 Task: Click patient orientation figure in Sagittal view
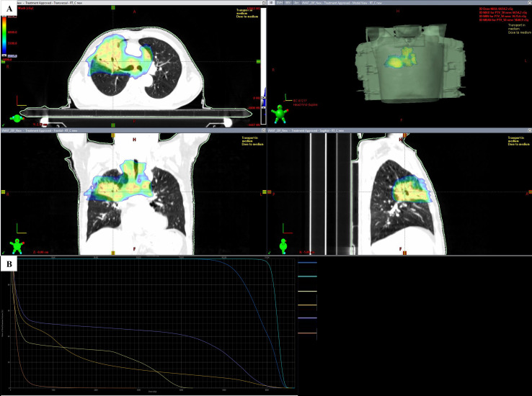click(x=283, y=246)
